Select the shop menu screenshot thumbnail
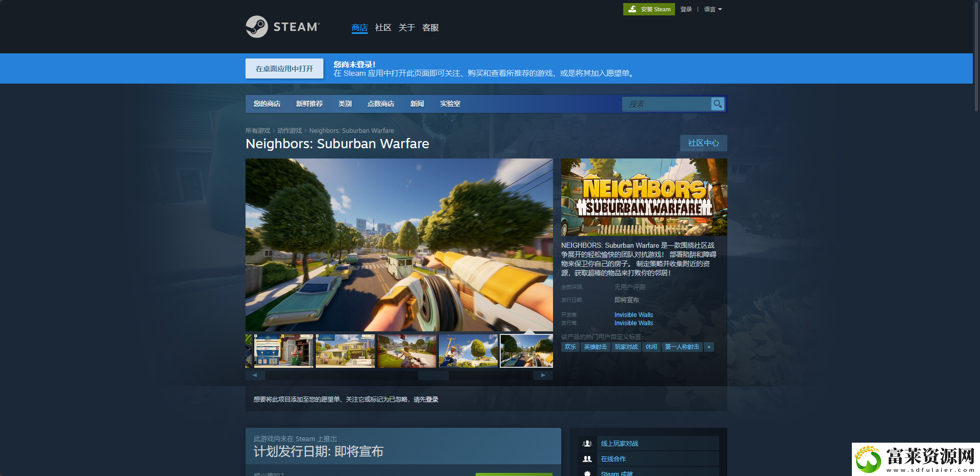Viewport: 980px width, 476px height. (283, 351)
